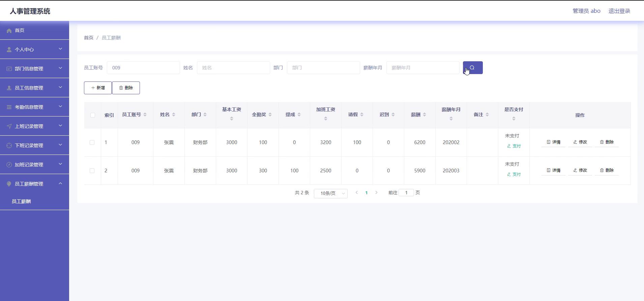Viewport: 644px width, 301px height.
Task: Open the 10条/页 page size dropdown
Action: coord(330,193)
